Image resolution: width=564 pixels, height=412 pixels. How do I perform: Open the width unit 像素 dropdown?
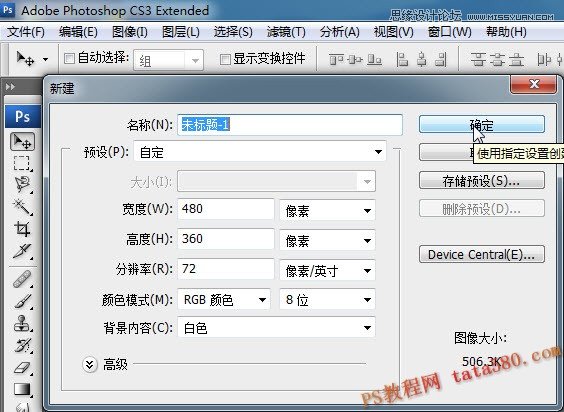click(327, 210)
